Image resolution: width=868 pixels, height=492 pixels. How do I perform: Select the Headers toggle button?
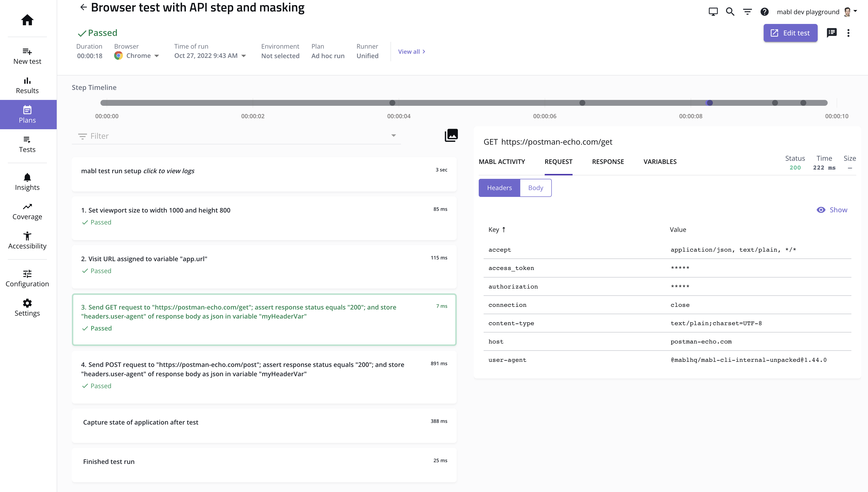coord(499,188)
